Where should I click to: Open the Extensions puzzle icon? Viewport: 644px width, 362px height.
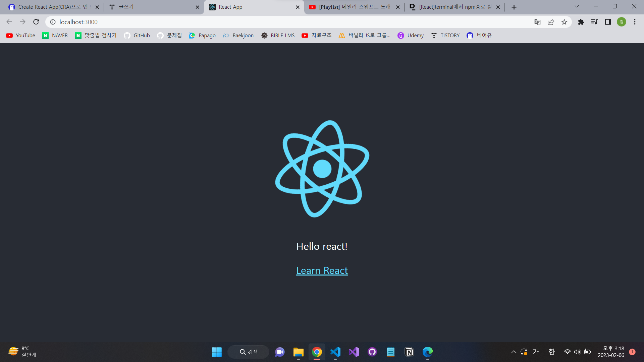coord(581,22)
